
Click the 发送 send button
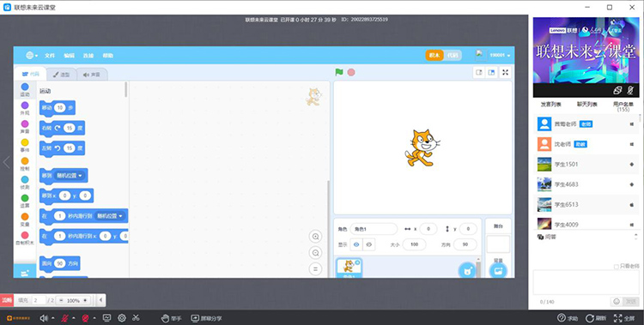click(x=630, y=302)
